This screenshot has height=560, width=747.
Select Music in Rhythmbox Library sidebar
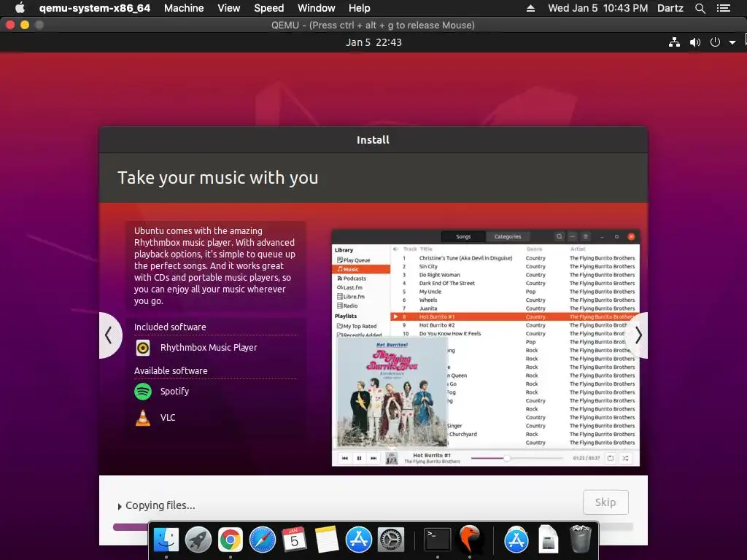pos(361,269)
